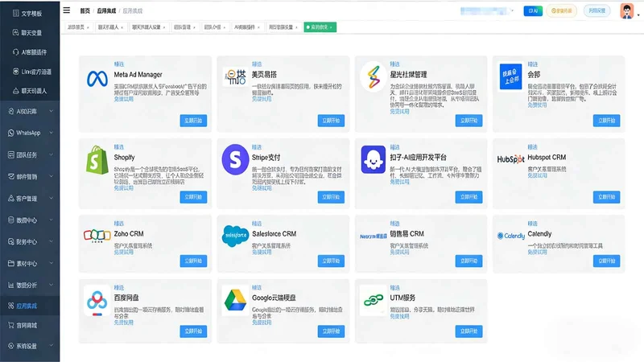Expand the 客户管理 sidebar chevron
The width and height of the screenshot is (644, 362).
pyautogui.click(x=51, y=198)
